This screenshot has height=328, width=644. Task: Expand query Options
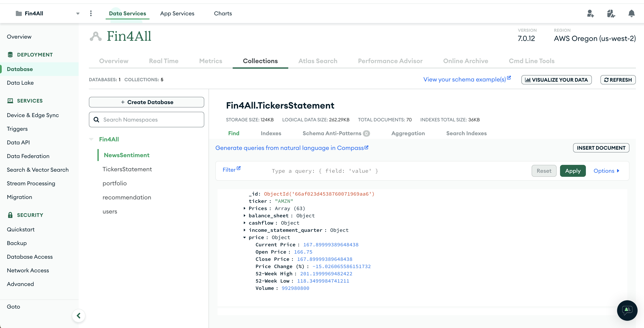pos(606,171)
